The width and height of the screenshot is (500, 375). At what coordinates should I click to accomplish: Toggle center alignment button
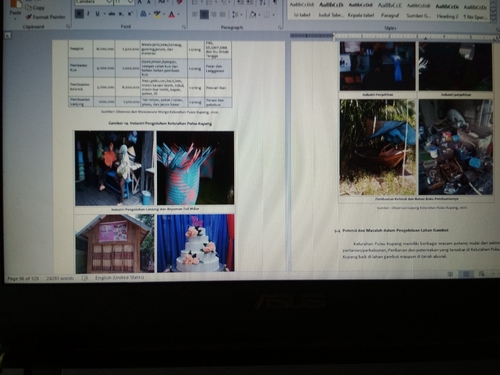click(204, 14)
